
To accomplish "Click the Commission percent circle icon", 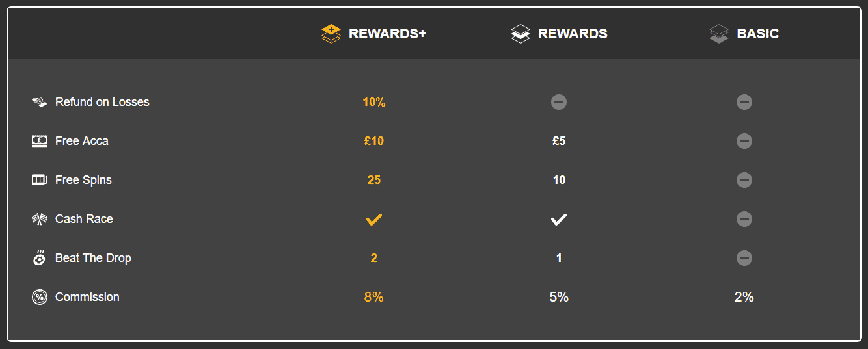I will pos(40,297).
